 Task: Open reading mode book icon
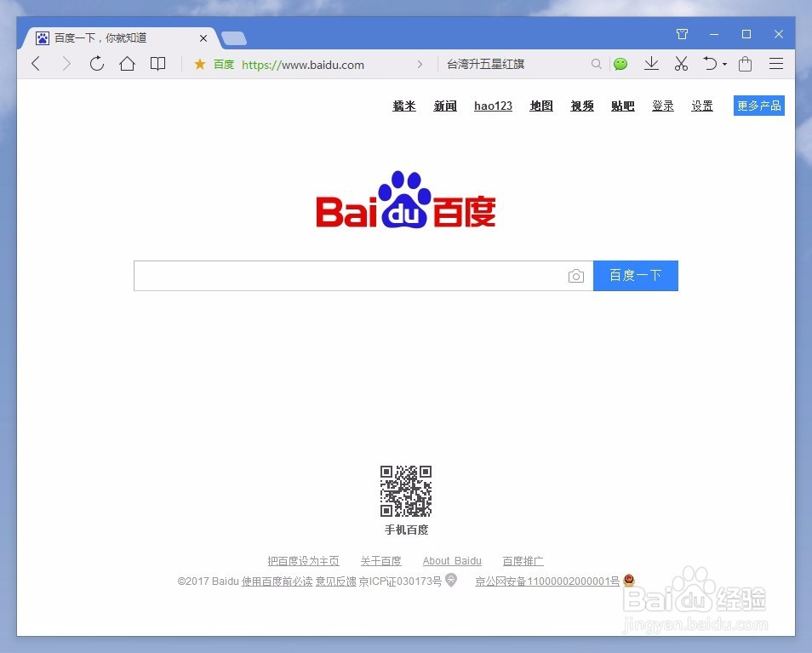pos(157,64)
